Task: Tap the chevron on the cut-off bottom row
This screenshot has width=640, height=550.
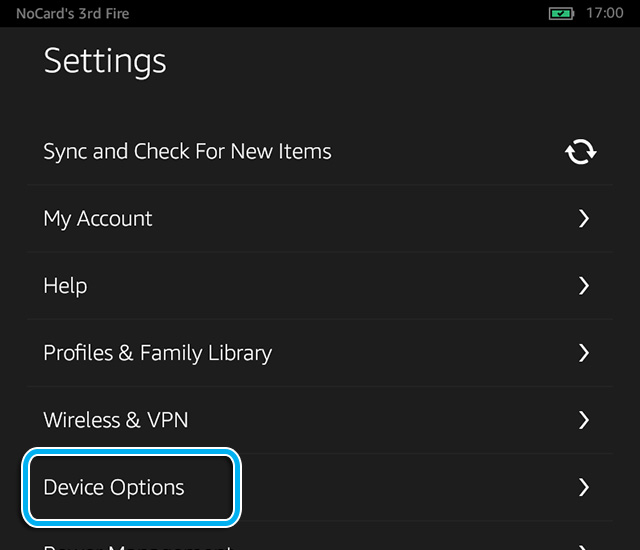Action: [584, 547]
